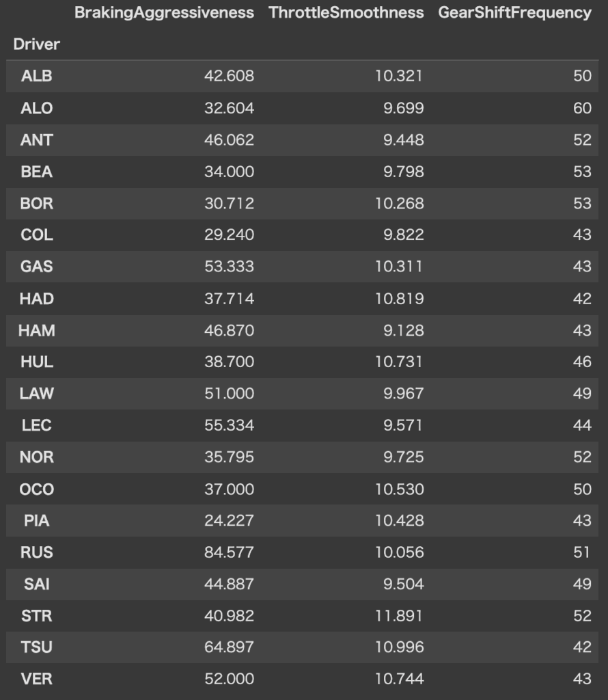Select ALO's gear shift value 60

[x=582, y=108]
